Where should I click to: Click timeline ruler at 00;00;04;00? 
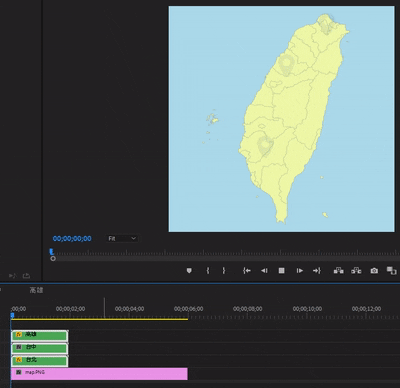click(130, 309)
